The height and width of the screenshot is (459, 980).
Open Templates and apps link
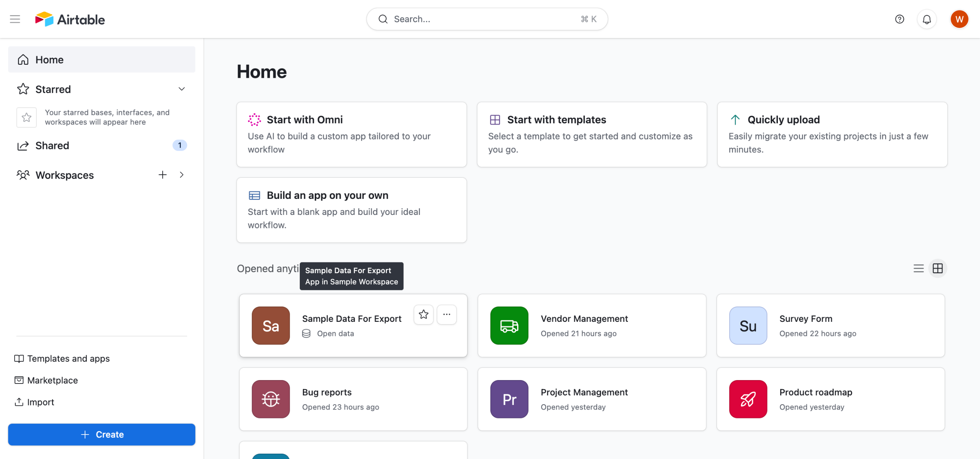(x=68, y=359)
